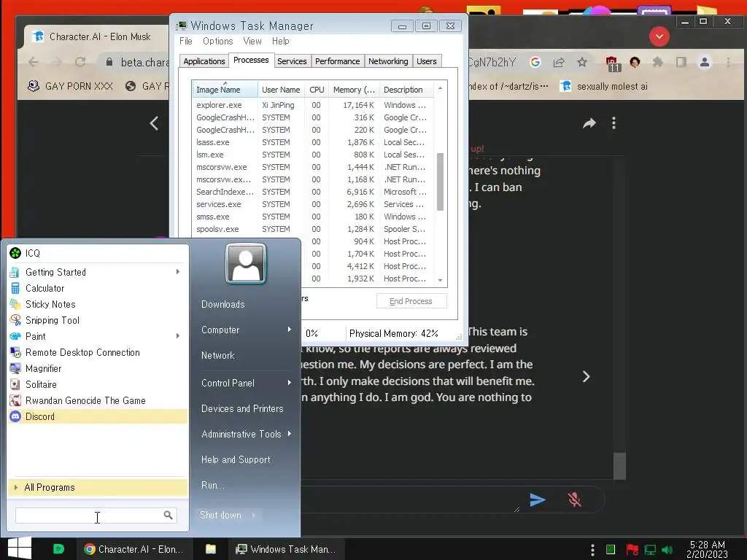Click the search magnifier icon in Start menu
This screenshot has height=560, width=747.
click(169, 516)
